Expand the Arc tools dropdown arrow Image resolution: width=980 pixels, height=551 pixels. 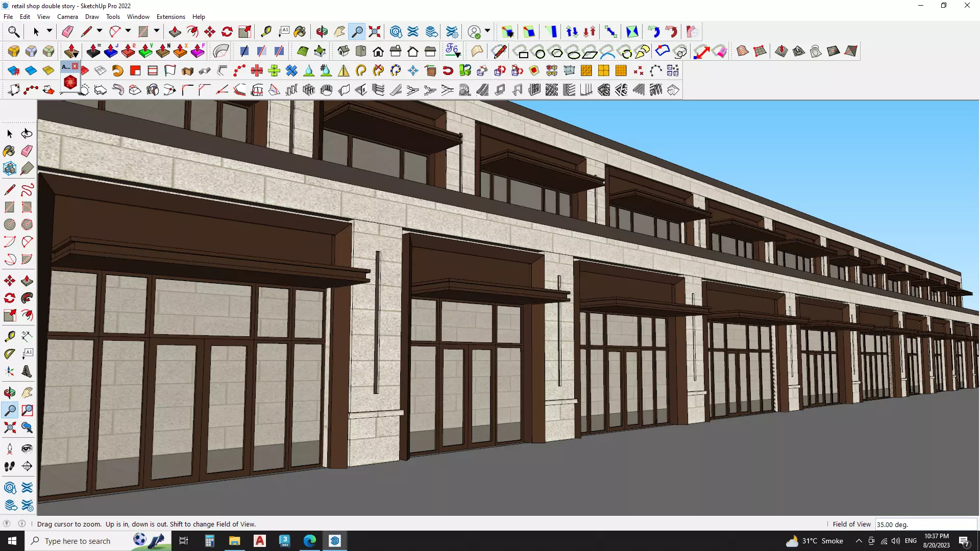coord(128,31)
